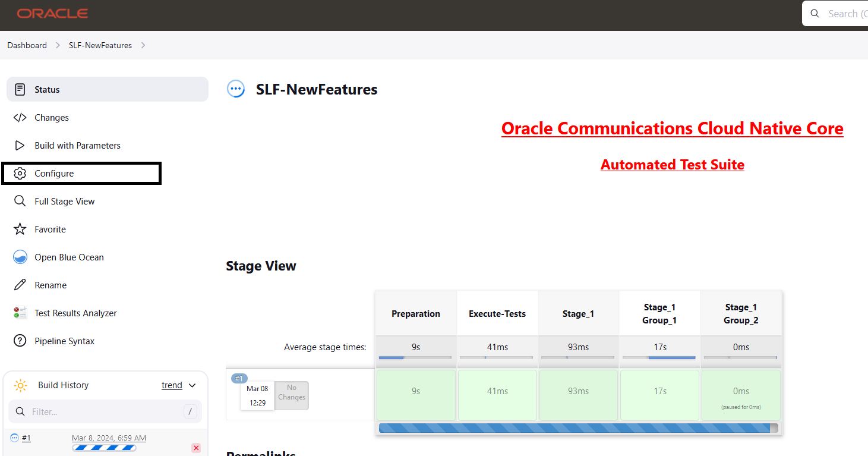
Task: Click the striped progress bar below the stage cells
Action: (x=578, y=428)
